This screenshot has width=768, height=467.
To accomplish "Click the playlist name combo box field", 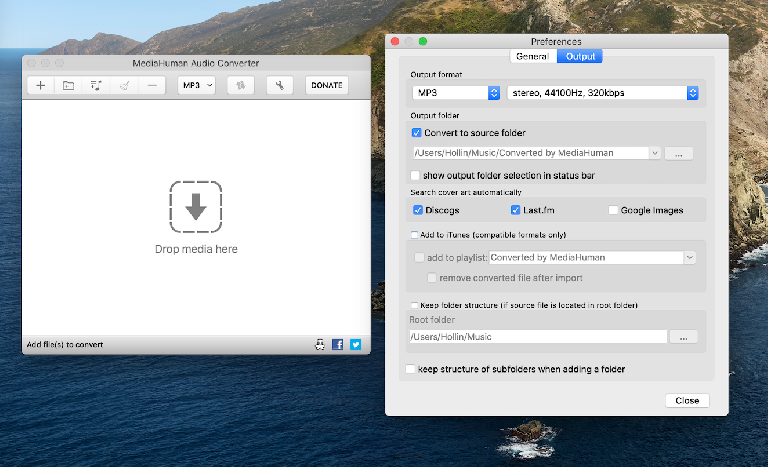I will pyautogui.click(x=586, y=257).
